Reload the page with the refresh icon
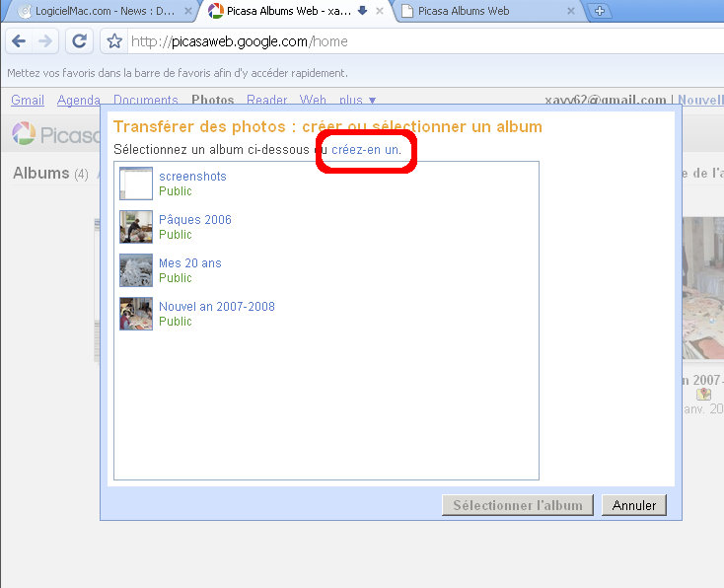 click(80, 41)
